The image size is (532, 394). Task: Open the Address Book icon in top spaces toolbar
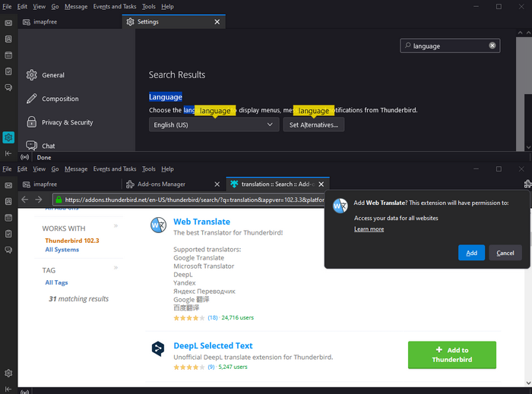click(8, 39)
